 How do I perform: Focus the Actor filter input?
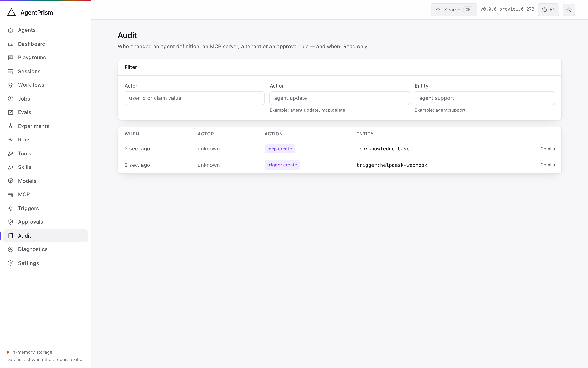tap(194, 98)
